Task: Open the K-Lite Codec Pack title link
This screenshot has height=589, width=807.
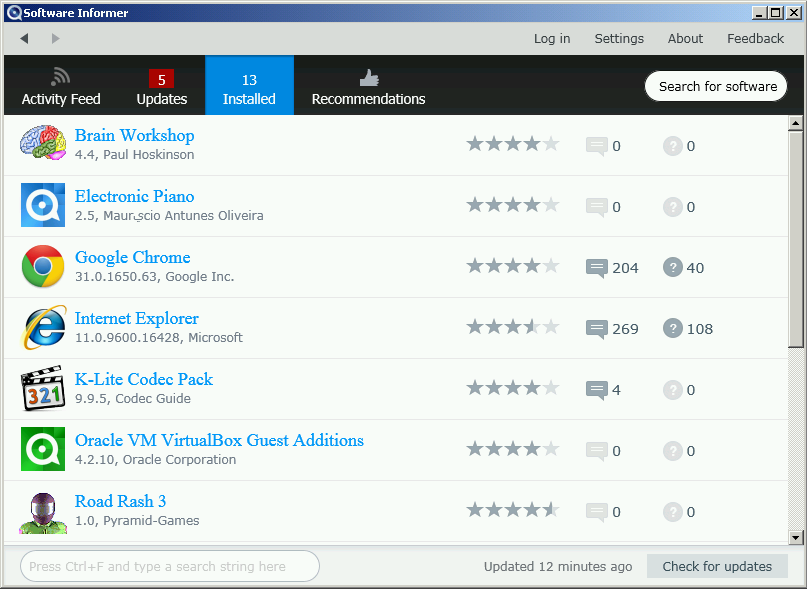Action: (144, 379)
